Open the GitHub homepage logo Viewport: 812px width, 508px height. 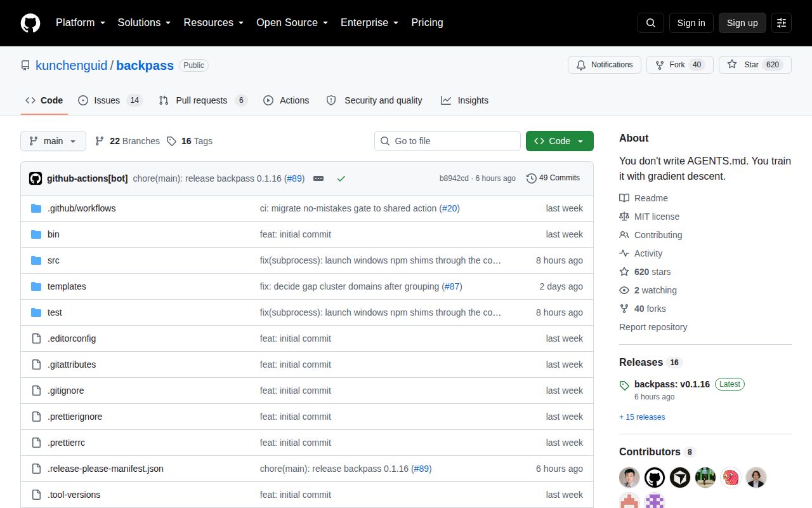pyautogui.click(x=30, y=23)
